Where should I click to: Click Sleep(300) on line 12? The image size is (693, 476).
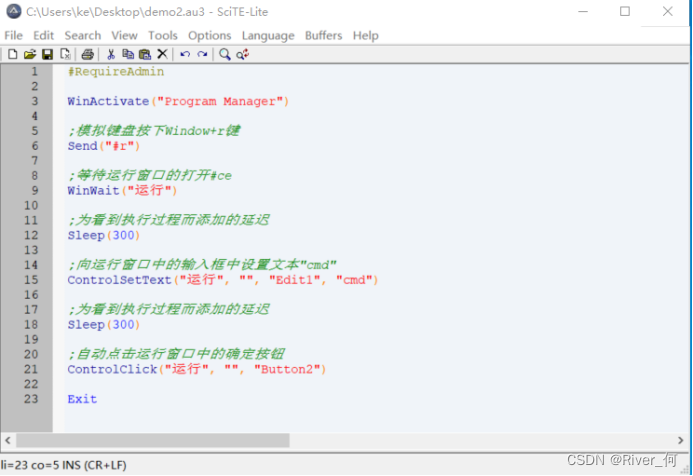point(104,235)
